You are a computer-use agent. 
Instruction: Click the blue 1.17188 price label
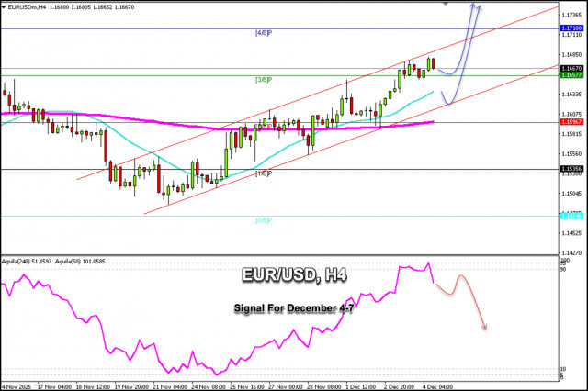(x=571, y=28)
